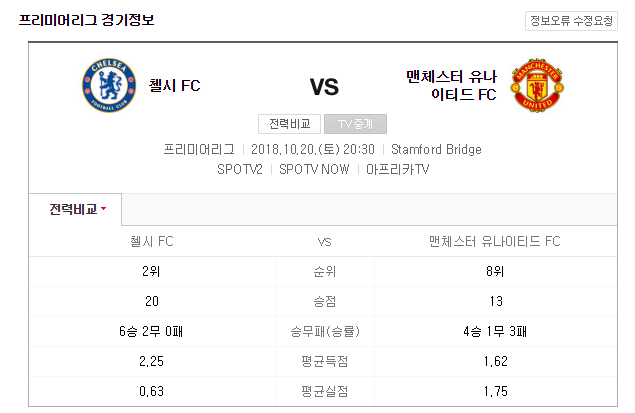635x413 pixels.
Task: Open the 아프리카TV broadcast link
Action: click(x=397, y=169)
